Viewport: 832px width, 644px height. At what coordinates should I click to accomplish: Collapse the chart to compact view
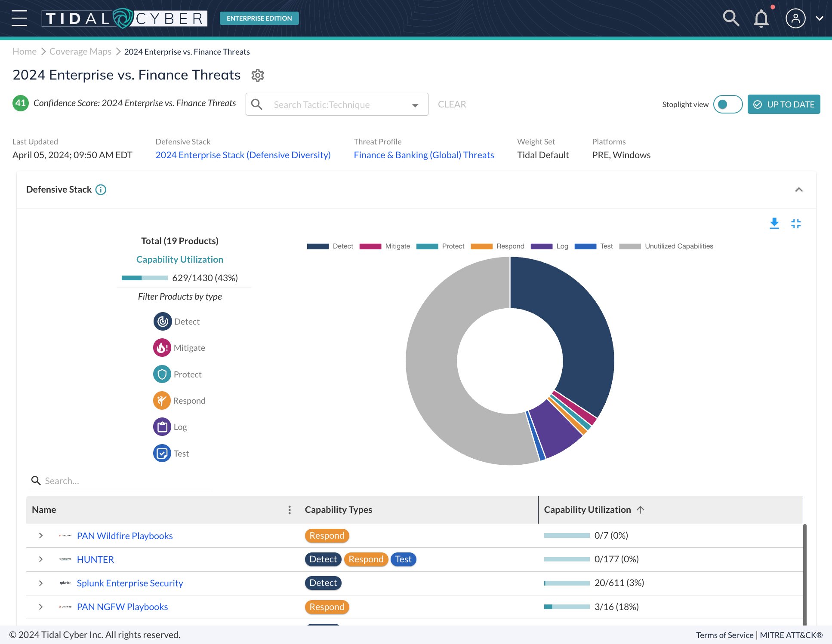tap(796, 224)
